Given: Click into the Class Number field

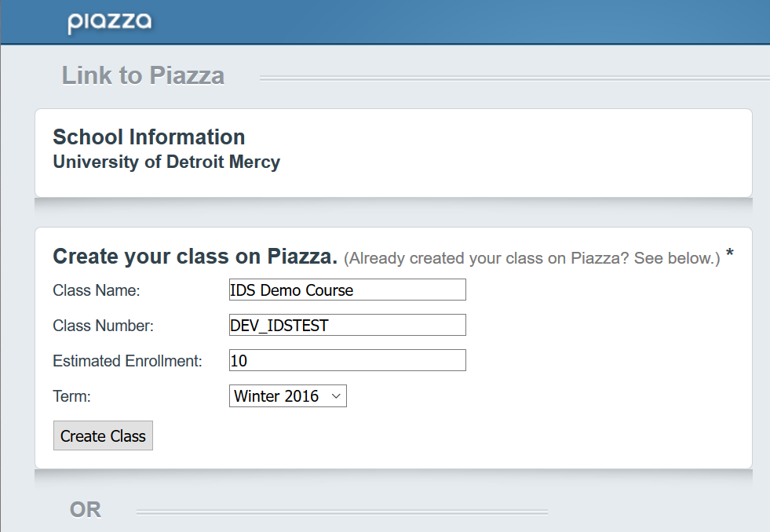Looking at the screenshot, I should pos(347,325).
